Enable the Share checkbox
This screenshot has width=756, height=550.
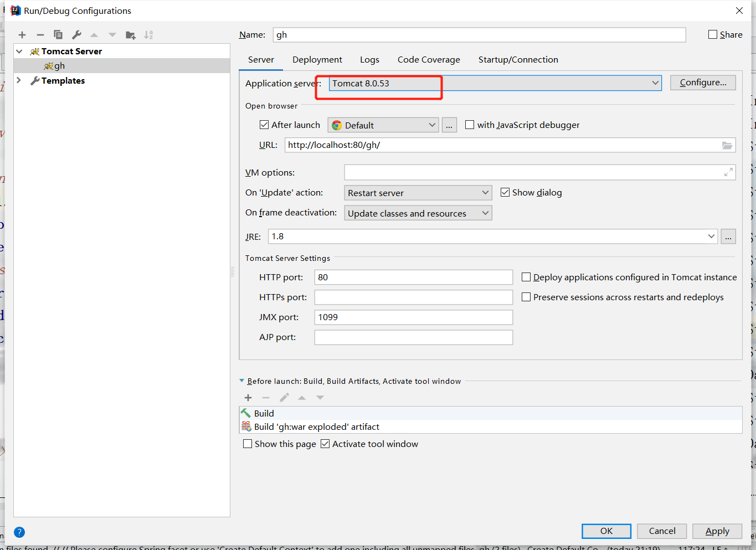(713, 34)
